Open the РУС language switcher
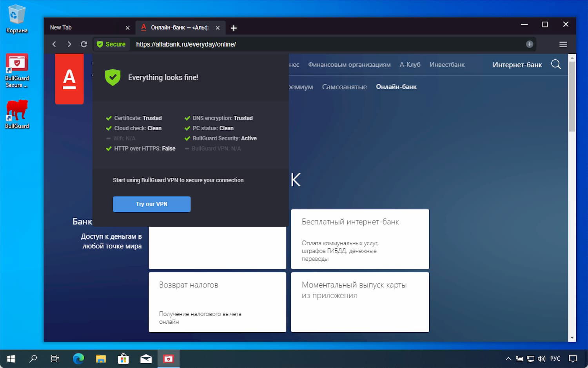Viewport: 588px width, 368px height. pyautogui.click(x=555, y=358)
